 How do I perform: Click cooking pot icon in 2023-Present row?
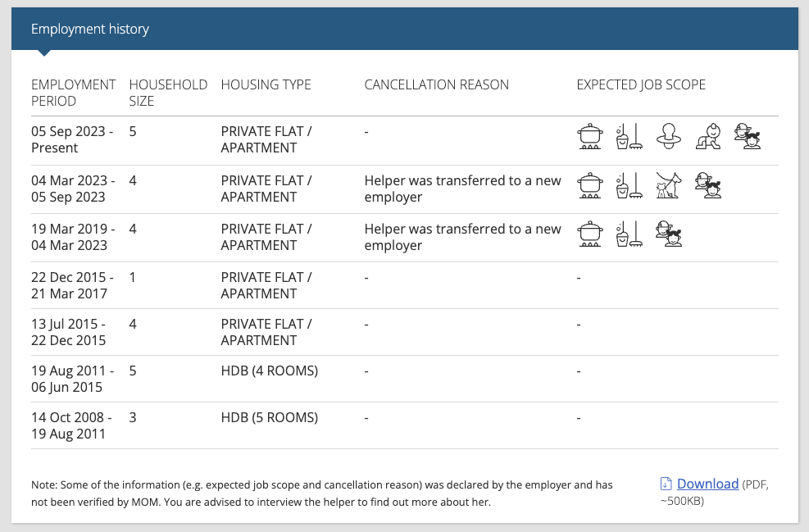tap(589, 136)
